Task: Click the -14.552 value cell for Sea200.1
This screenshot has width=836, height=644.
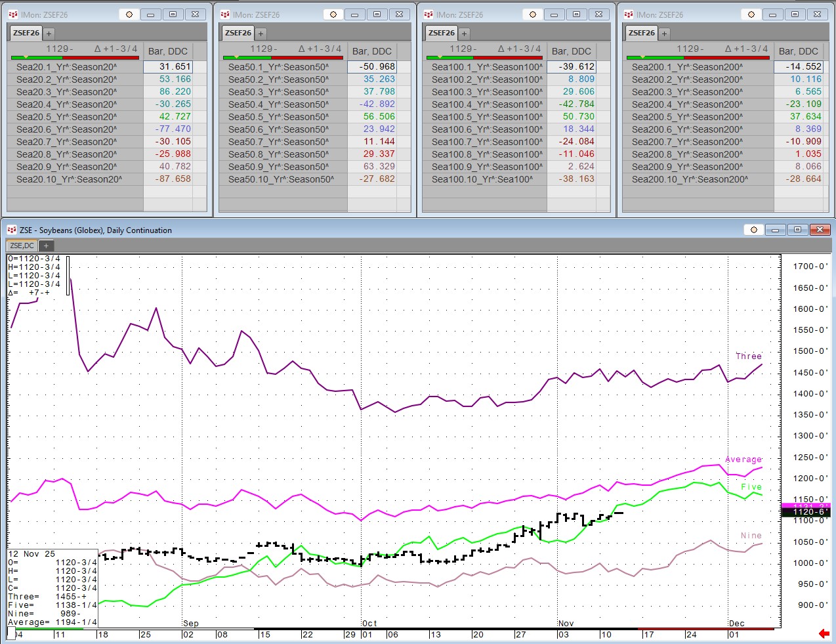Action: pyautogui.click(x=799, y=67)
